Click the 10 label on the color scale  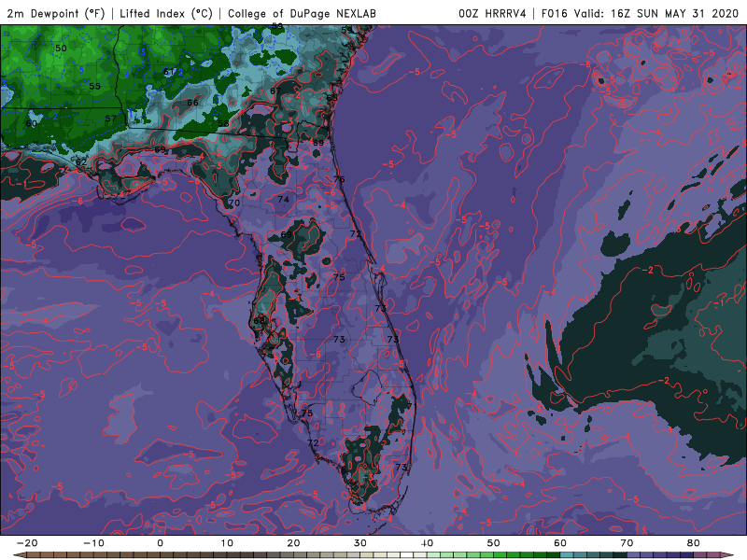(x=227, y=543)
